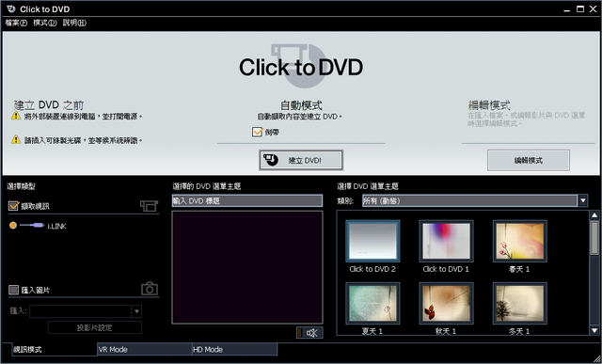Open the 檔案 (F) menu
Image resolution: width=602 pixels, height=364 pixels.
tap(16, 23)
